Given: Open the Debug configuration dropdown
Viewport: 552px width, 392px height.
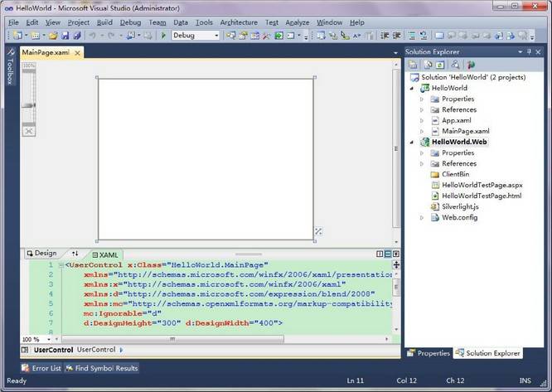Looking at the screenshot, I should click(x=216, y=35).
